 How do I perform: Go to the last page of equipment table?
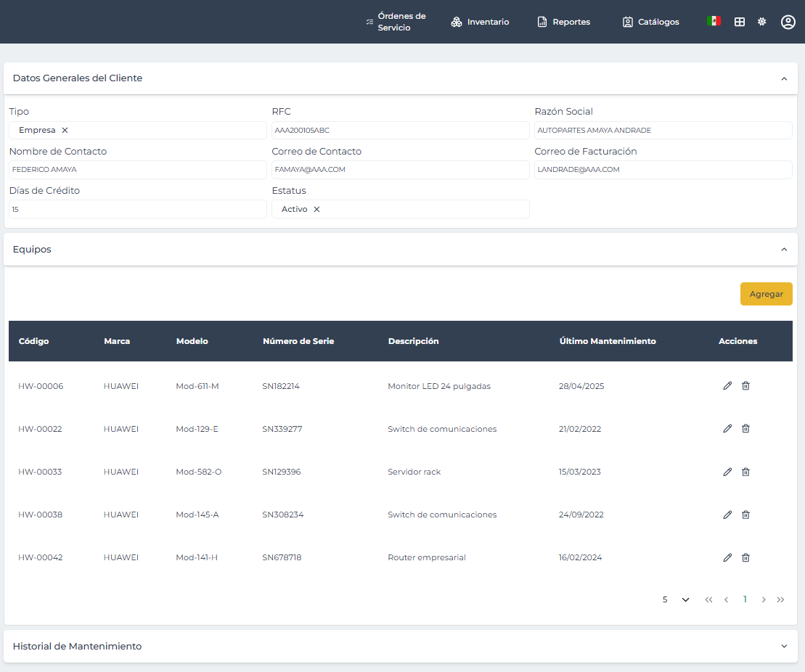coord(780,599)
